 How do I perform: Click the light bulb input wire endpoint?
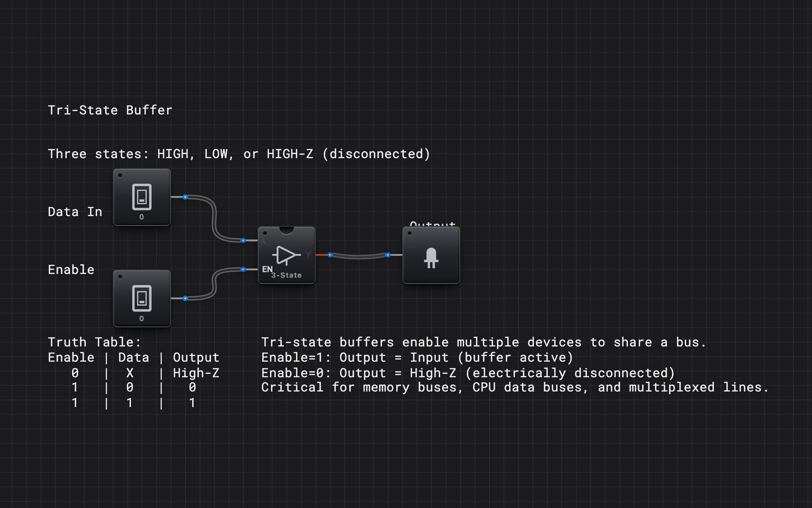point(388,255)
